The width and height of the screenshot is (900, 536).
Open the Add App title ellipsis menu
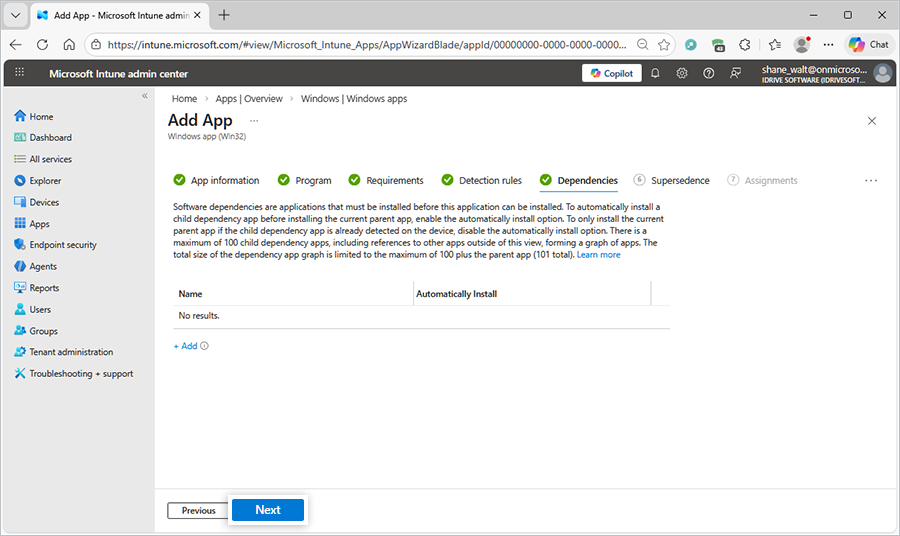[x=254, y=121]
